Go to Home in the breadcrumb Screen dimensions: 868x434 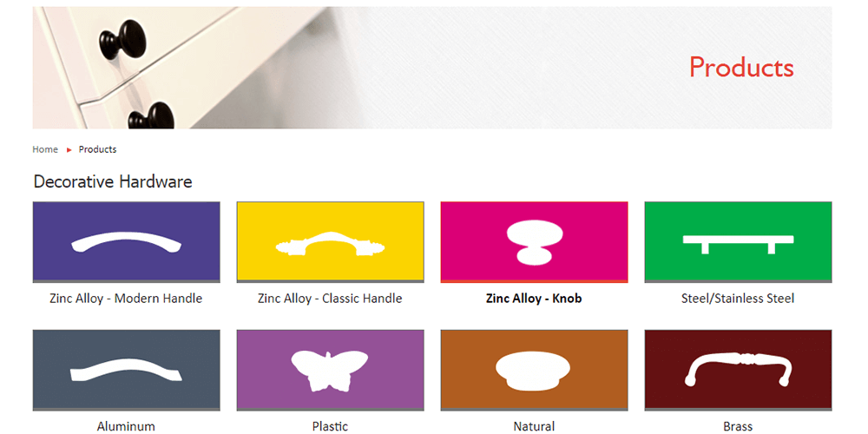[x=45, y=149]
